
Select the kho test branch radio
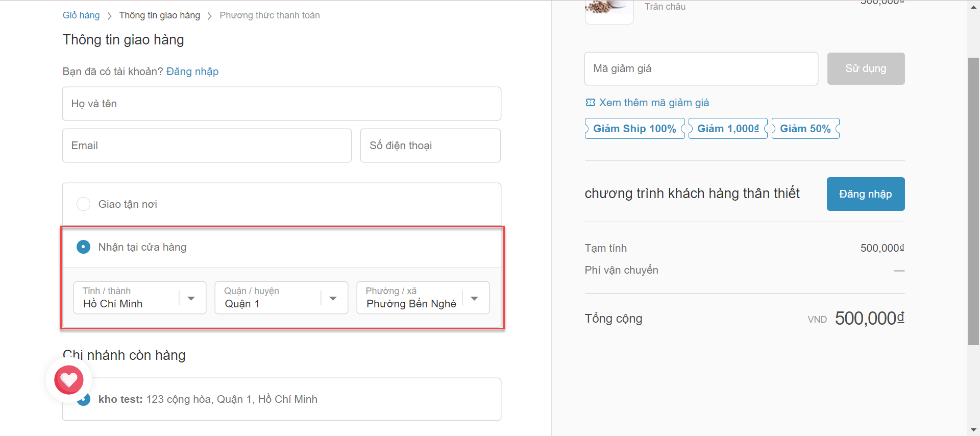[85, 400]
